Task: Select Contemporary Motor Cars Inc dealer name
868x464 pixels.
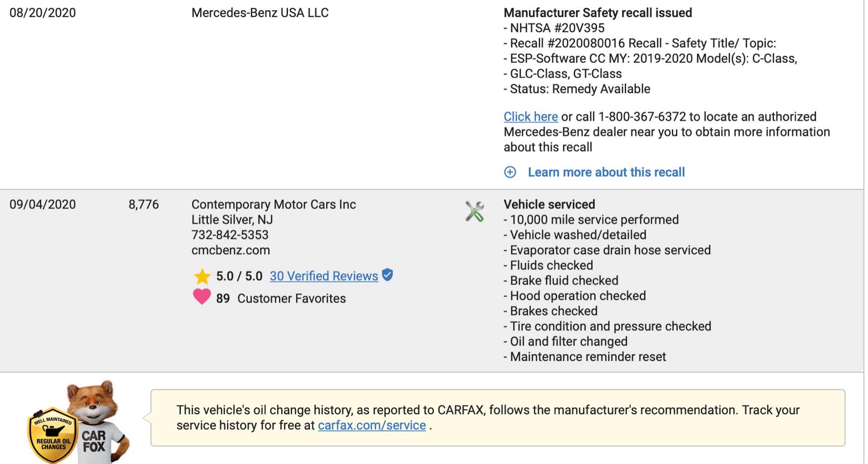Action: tap(274, 204)
